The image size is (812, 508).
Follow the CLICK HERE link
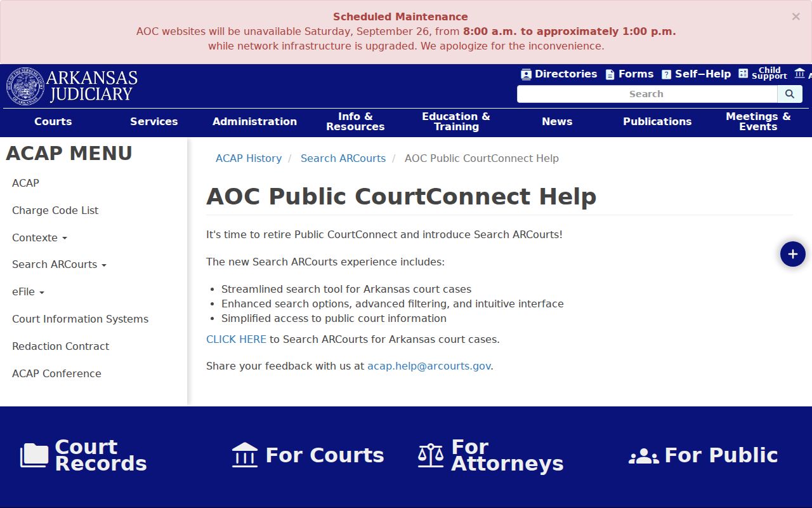click(236, 339)
